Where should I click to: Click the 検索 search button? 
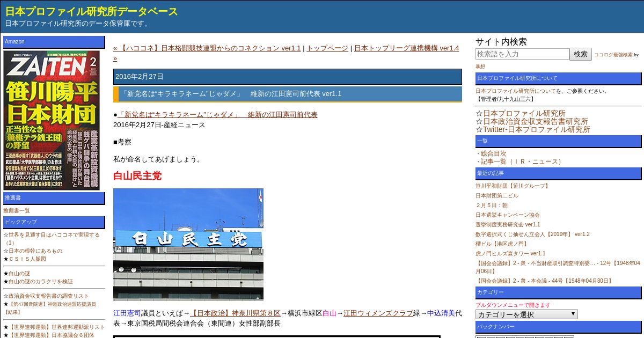coord(581,54)
